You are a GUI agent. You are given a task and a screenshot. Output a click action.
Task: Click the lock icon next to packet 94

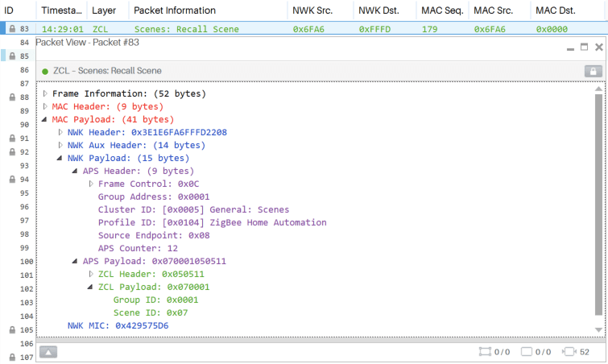11,180
